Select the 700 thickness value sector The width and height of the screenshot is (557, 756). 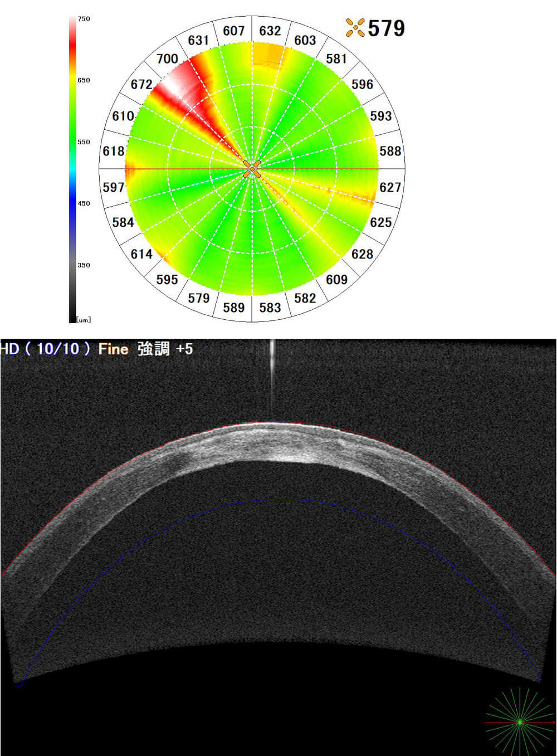click(167, 58)
